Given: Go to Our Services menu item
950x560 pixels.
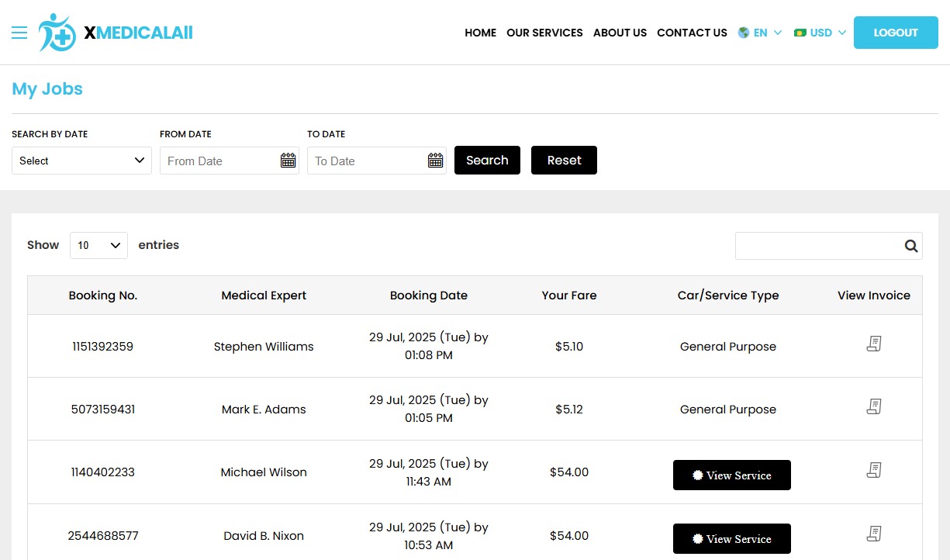Looking at the screenshot, I should click(544, 33).
